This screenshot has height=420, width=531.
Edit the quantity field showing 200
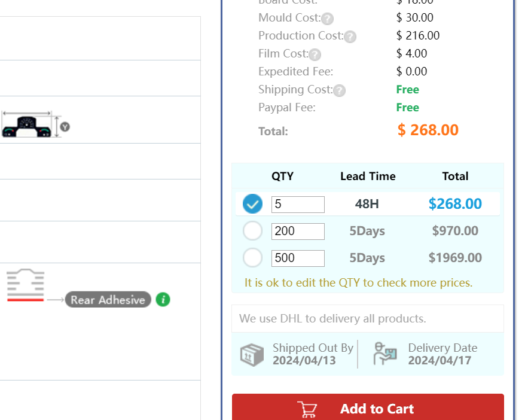coord(298,232)
